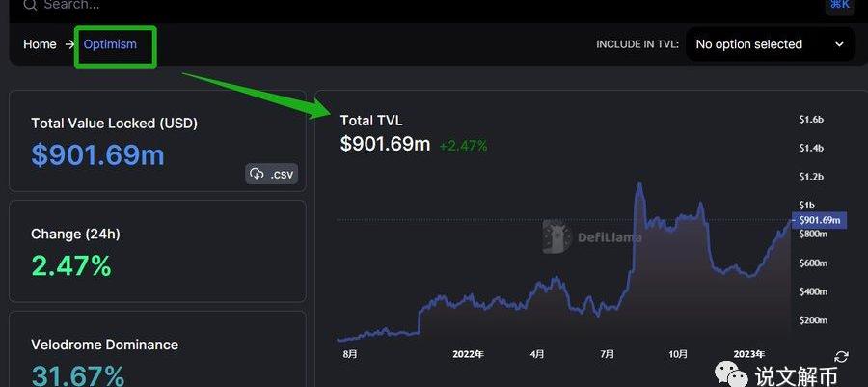
Task: Go to Home in the breadcrumb
Action: tap(40, 44)
